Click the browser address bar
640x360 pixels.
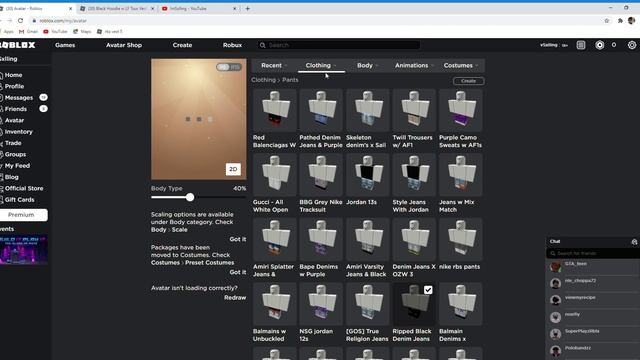pyautogui.click(x=318, y=20)
